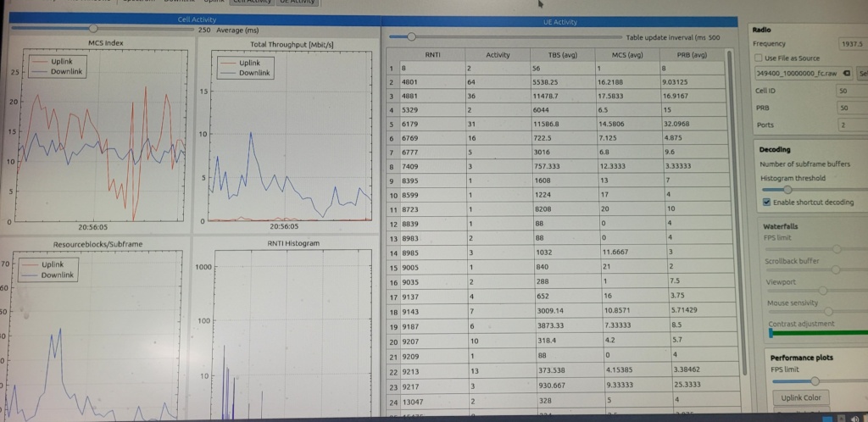
Task: Click the green Contrast adjustment bar
Action: click(x=818, y=332)
